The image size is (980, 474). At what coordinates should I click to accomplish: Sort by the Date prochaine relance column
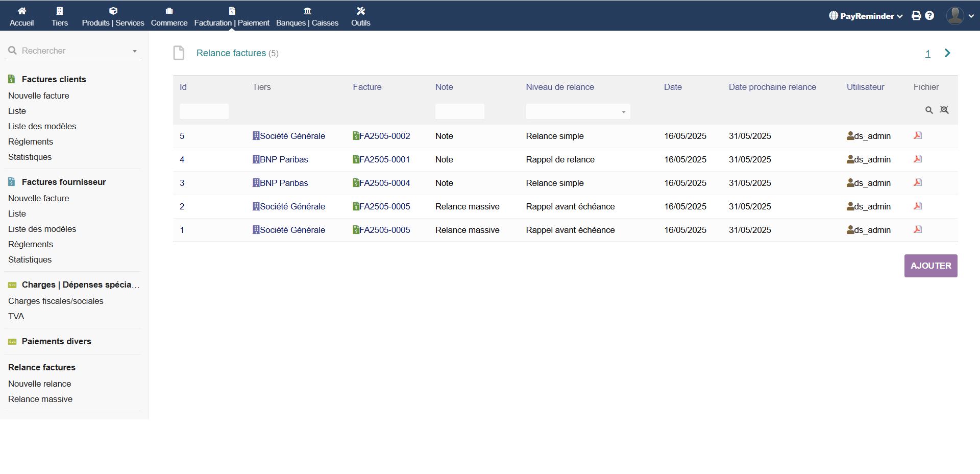pos(772,87)
